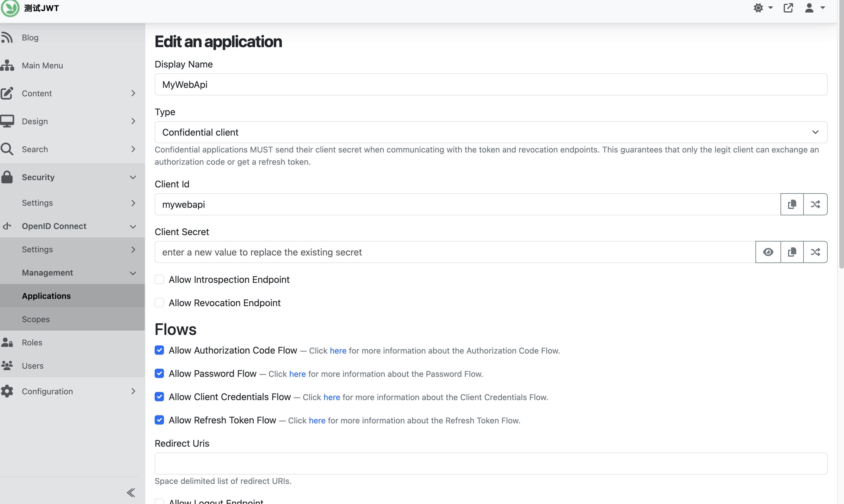Click the Main Menu sitemap icon
Screen dimensions: 844x504
point(7,65)
